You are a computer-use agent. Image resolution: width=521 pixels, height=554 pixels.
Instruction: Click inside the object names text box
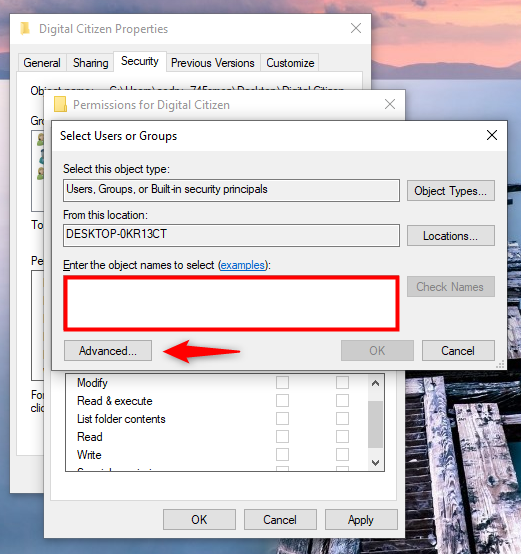231,303
